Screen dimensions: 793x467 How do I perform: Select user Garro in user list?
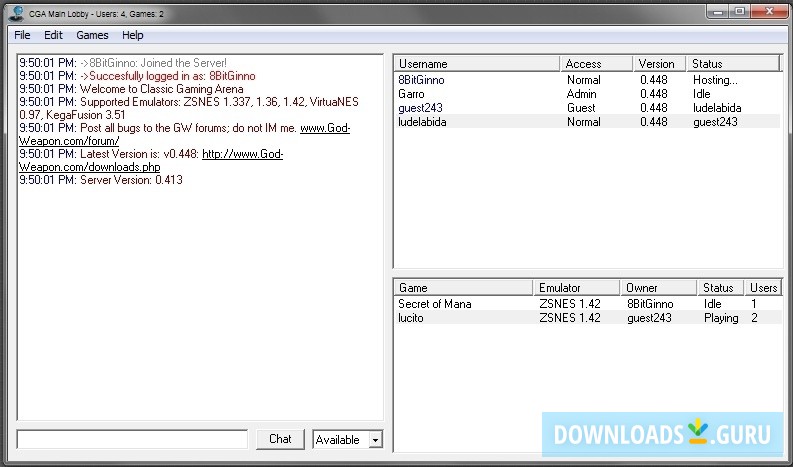pyautogui.click(x=411, y=94)
